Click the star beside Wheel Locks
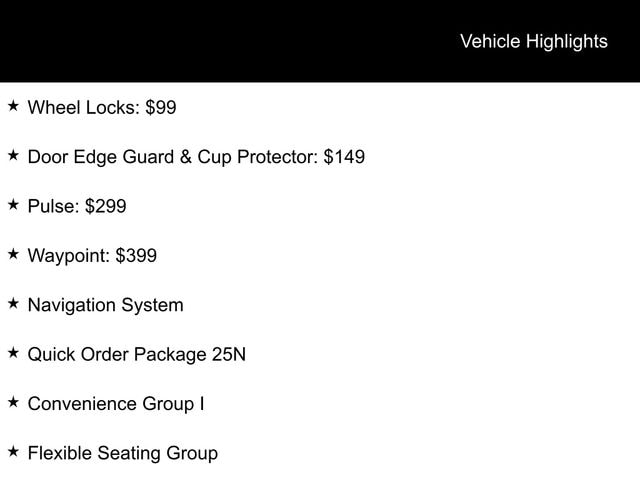640x480 pixels. (13, 106)
